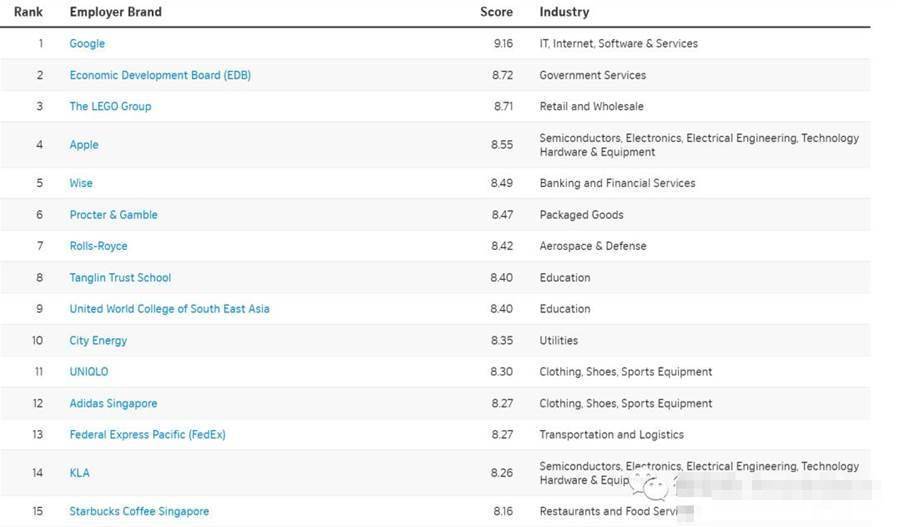This screenshot has width=900, height=527.
Task: Open Federal Express Pacific (FedEx) link
Action: (148, 435)
